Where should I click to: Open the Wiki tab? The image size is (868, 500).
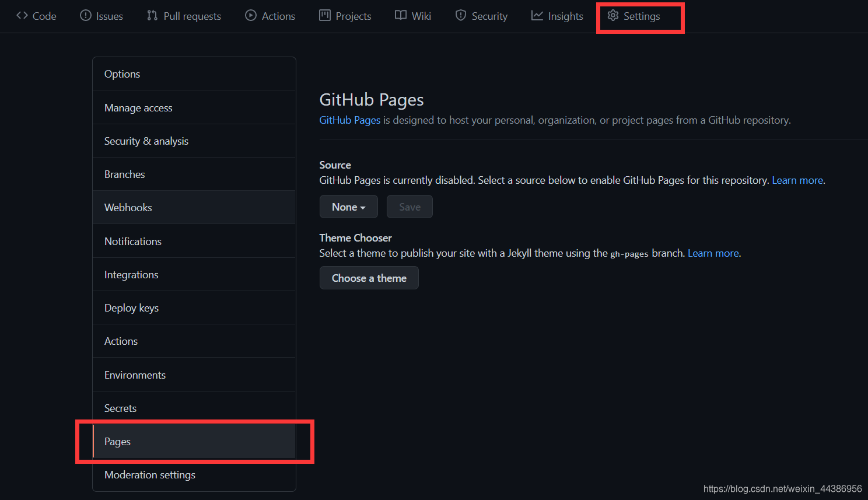pyautogui.click(x=413, y=16)
